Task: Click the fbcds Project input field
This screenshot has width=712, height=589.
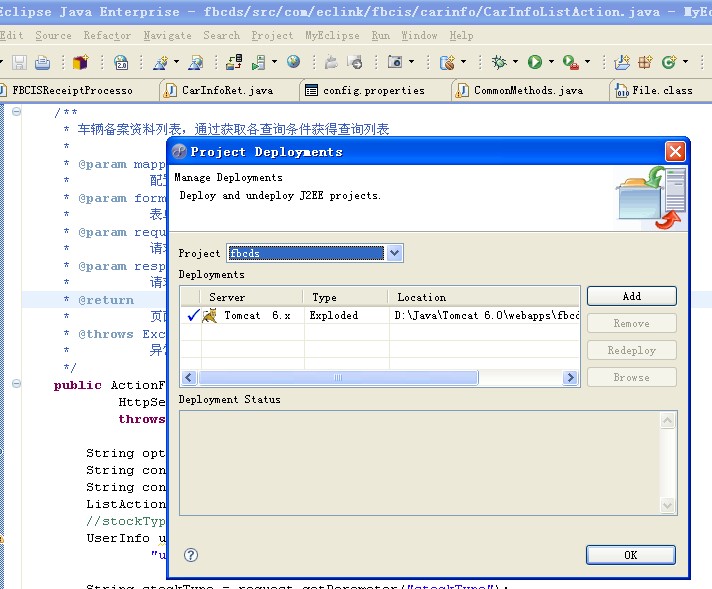Action: 306,253
